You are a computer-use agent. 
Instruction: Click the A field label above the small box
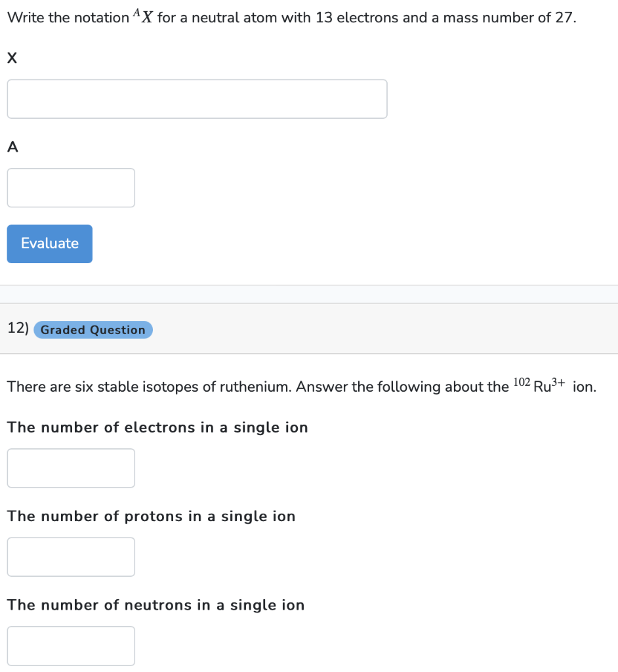pos(11,147)
